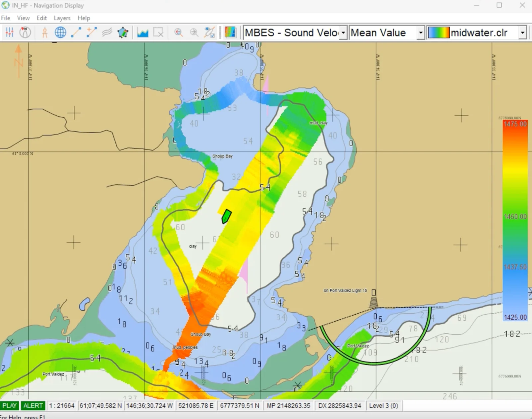Click the green vessel marker on map
The width and height of the screenshot is (532, 419).
pos(226,216)
